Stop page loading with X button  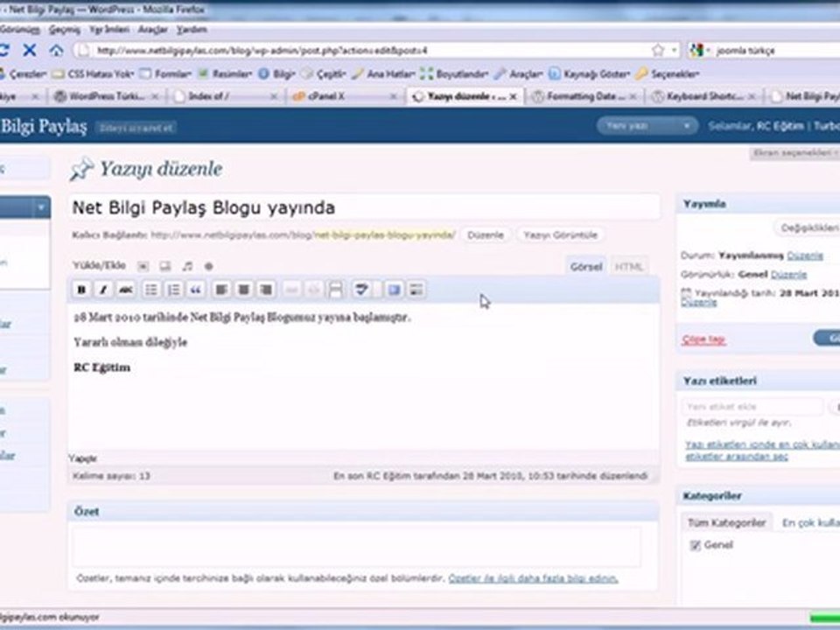[30, 51]
